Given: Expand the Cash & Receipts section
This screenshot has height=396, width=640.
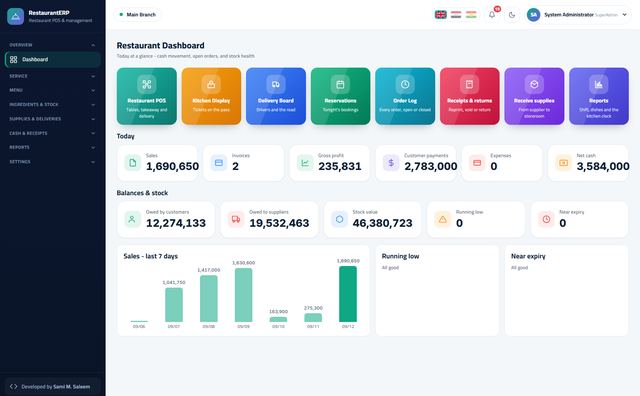Looking at the screenshot, I should [x=52, y=133].
